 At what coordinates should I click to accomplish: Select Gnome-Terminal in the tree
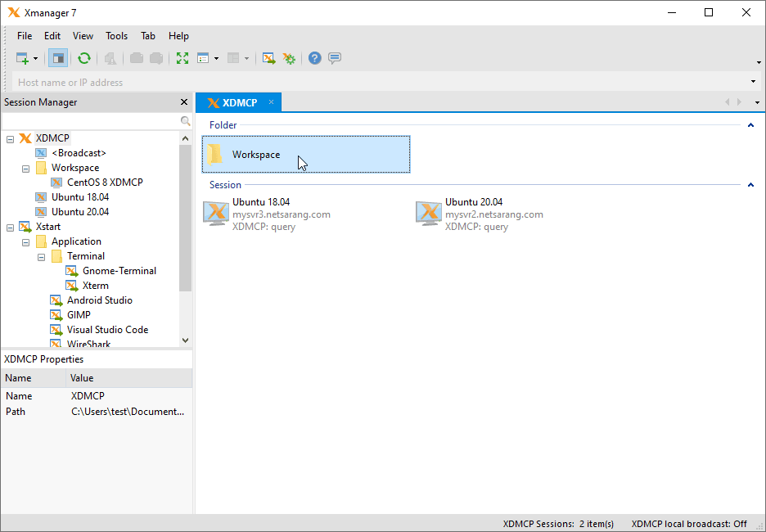119,271
